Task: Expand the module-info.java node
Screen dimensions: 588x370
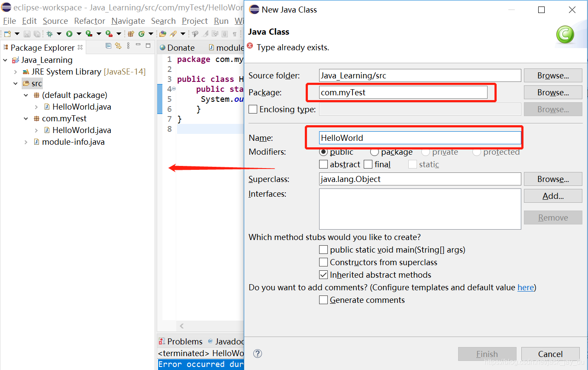Action: [x=26, y=142]
